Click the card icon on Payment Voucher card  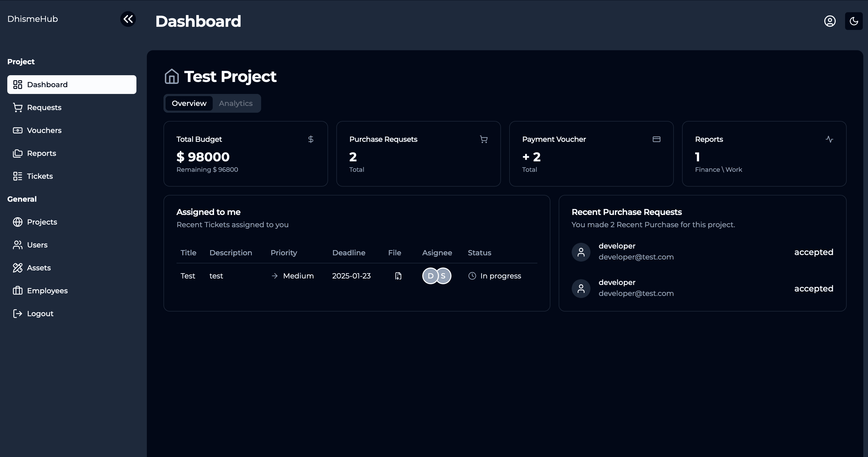coord(656,139)
